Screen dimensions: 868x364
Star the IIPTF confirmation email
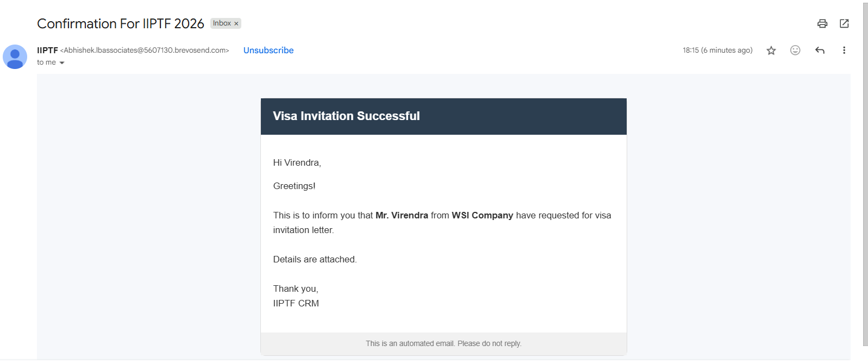tap(771, 51)
